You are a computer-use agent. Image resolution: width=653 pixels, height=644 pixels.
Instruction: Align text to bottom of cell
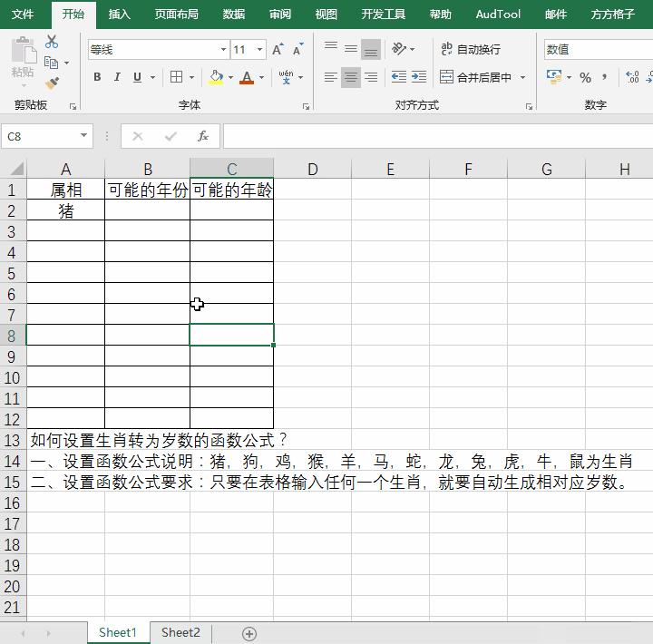point(371,50)
